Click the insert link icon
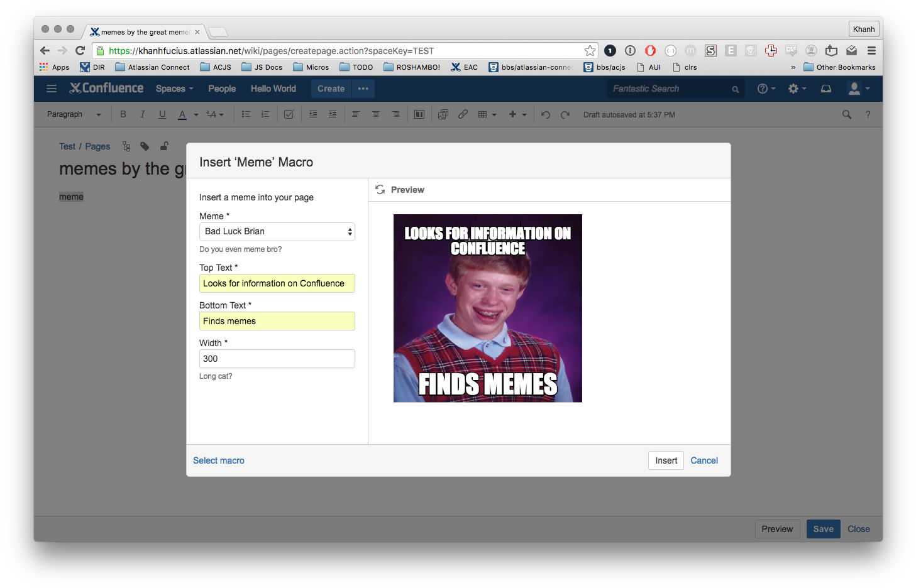The height and width of the screenshot is (588, 916). pyautogui.click(x=463, y=114)
